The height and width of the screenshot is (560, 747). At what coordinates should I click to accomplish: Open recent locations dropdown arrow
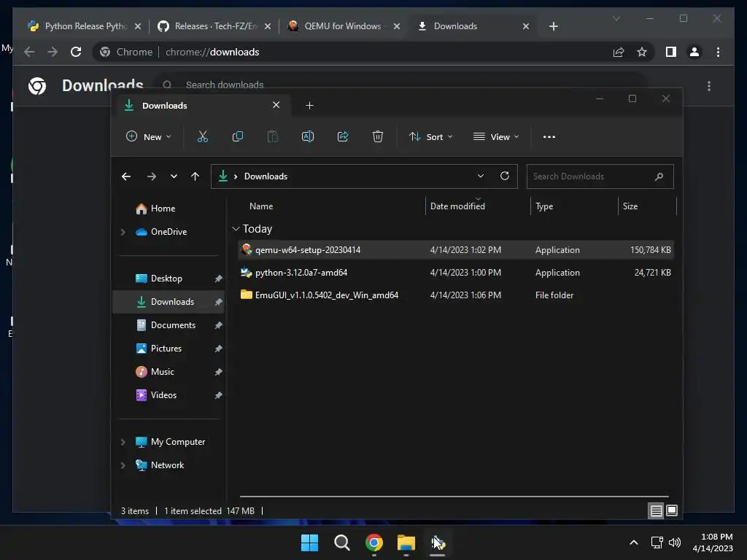coord(174,176)
